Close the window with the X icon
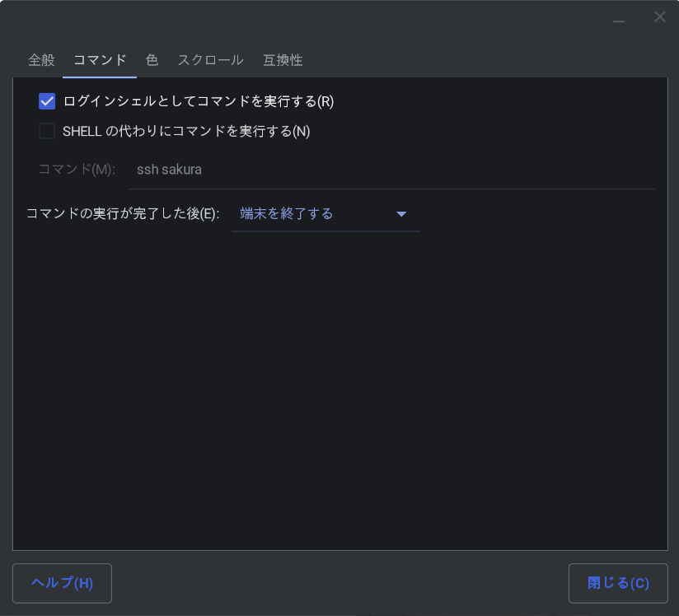 point(659,17)
